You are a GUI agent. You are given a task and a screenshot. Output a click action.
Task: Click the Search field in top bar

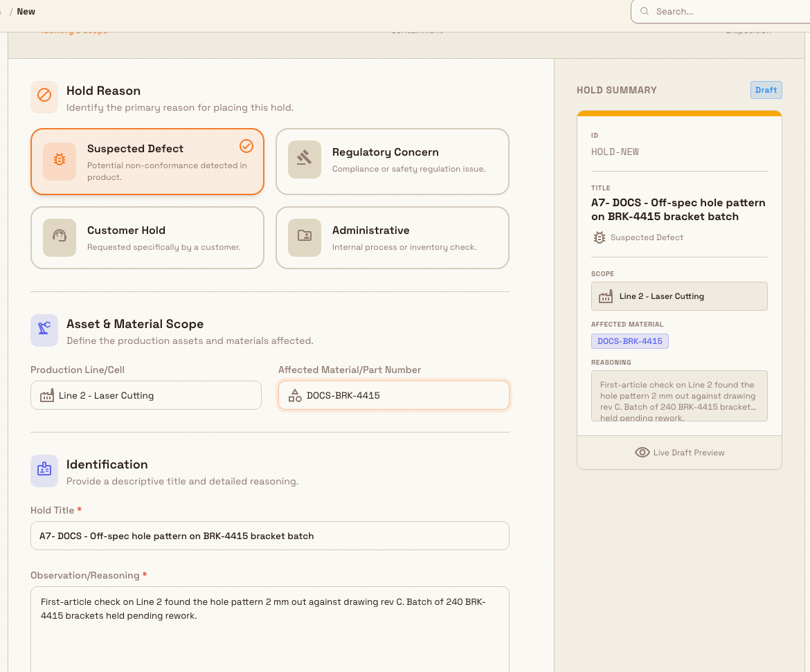721,11
